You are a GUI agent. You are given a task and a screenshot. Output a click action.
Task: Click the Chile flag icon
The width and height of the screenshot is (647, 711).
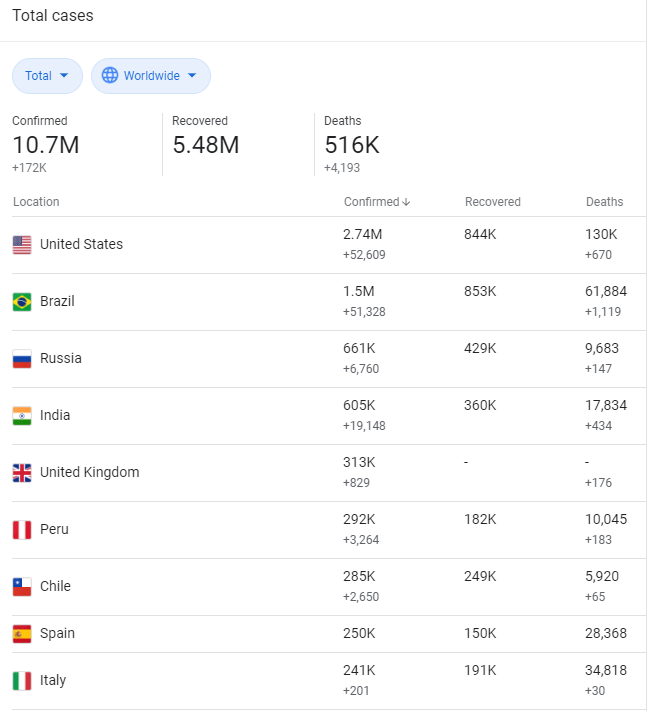[22, 587]
